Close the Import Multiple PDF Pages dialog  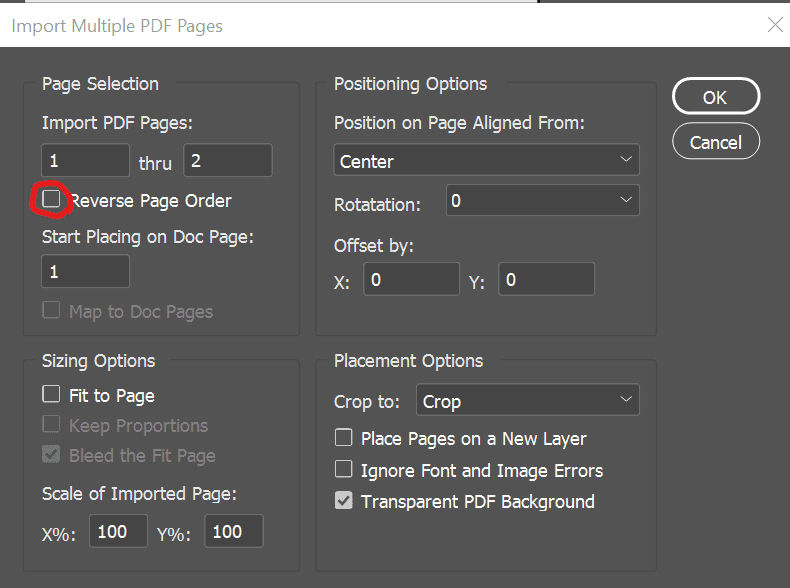pos(775,25)
